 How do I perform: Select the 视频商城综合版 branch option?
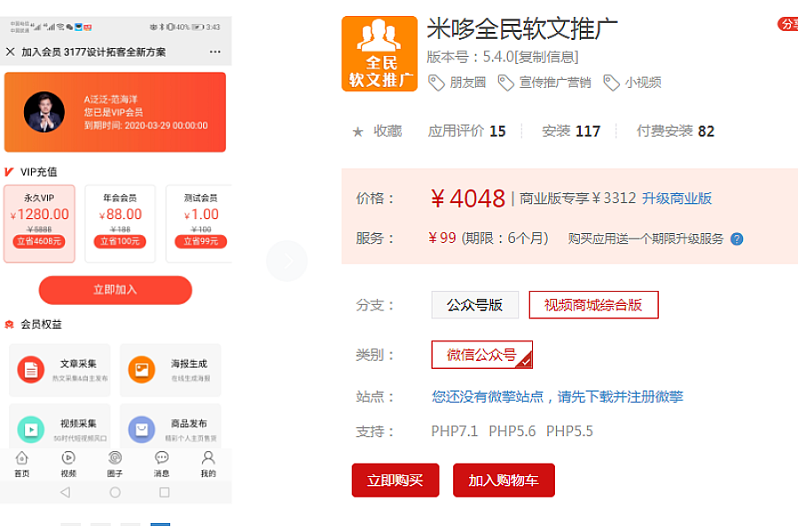[x=593, y=305]
